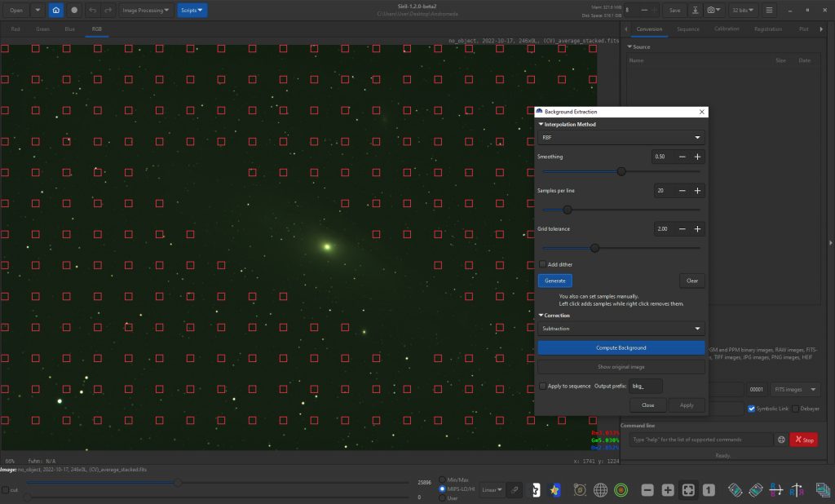Click the Generate button

(x=554, y=281)
